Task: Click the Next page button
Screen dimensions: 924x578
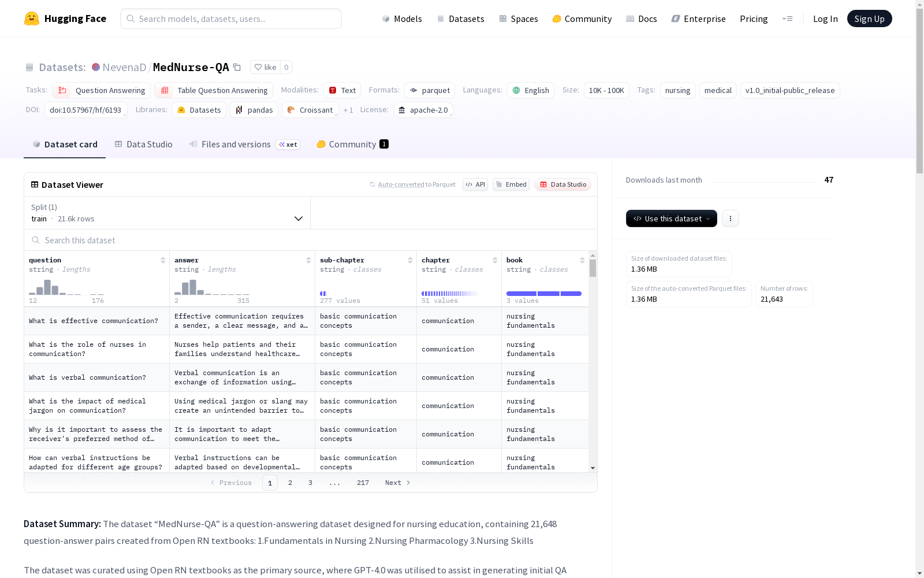Action: tap(398, 483)
